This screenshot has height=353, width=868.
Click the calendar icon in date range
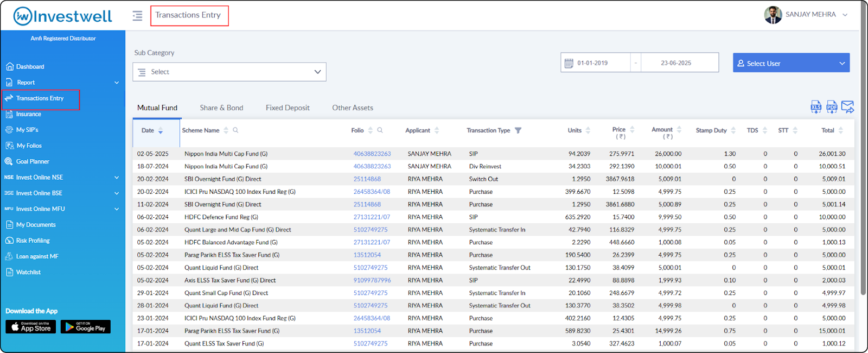pyautogui.click(x=569, y=63)
